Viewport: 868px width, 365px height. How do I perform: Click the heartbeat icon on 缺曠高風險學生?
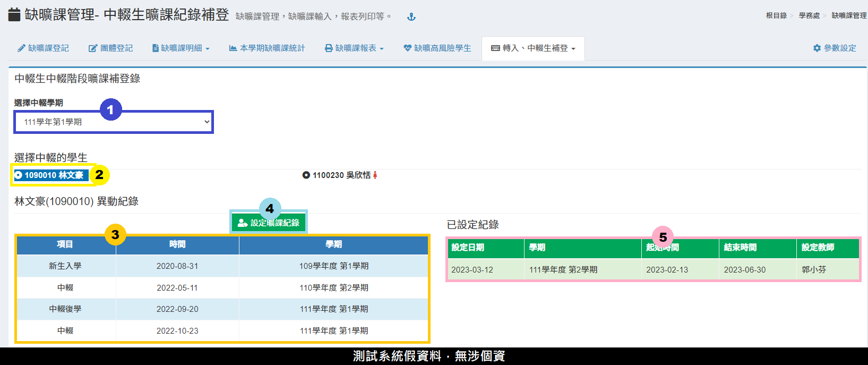tap(407, 48)
